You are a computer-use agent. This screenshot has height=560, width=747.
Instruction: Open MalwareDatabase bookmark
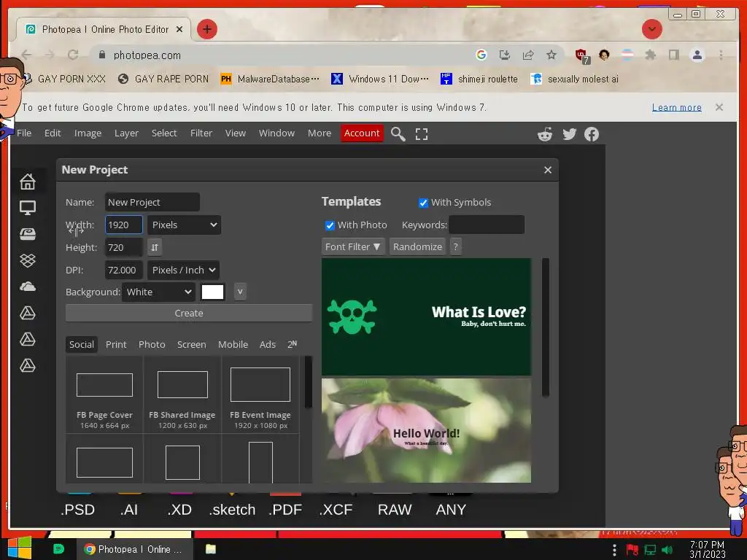(270, 79)
